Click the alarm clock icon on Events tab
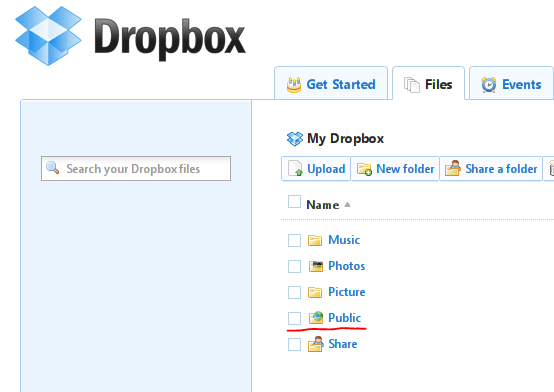 pyautogui.click(x=489, y=85)
